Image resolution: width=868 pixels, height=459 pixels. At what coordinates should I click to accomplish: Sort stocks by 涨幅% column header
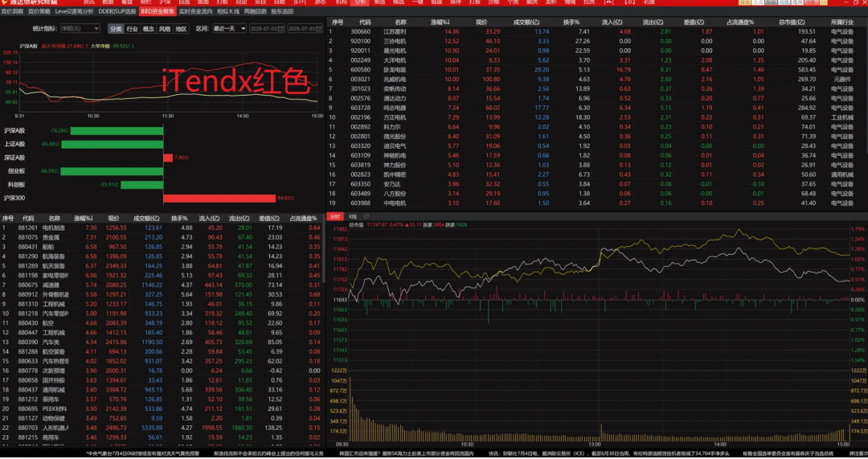(440, 23)
